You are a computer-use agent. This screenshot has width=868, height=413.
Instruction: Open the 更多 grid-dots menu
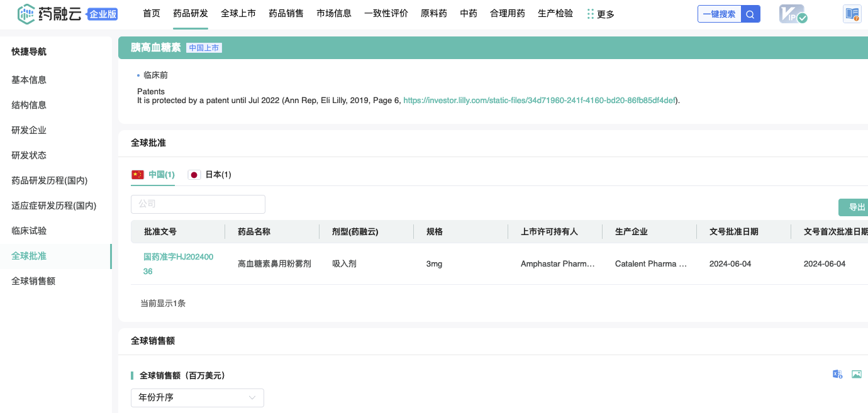coord(600,14)
